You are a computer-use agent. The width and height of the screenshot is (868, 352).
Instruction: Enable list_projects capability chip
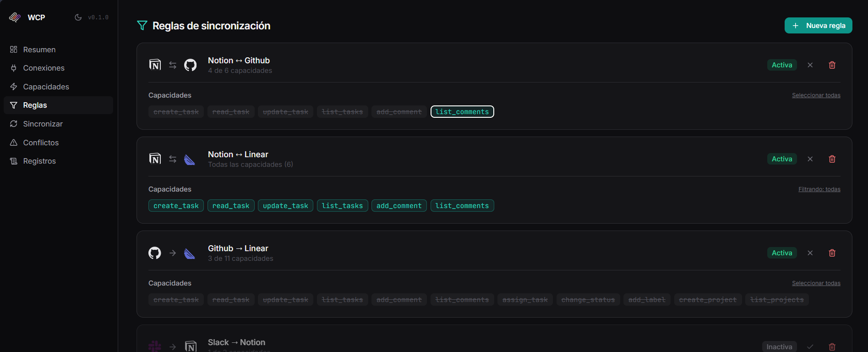(x=777, y=300)
